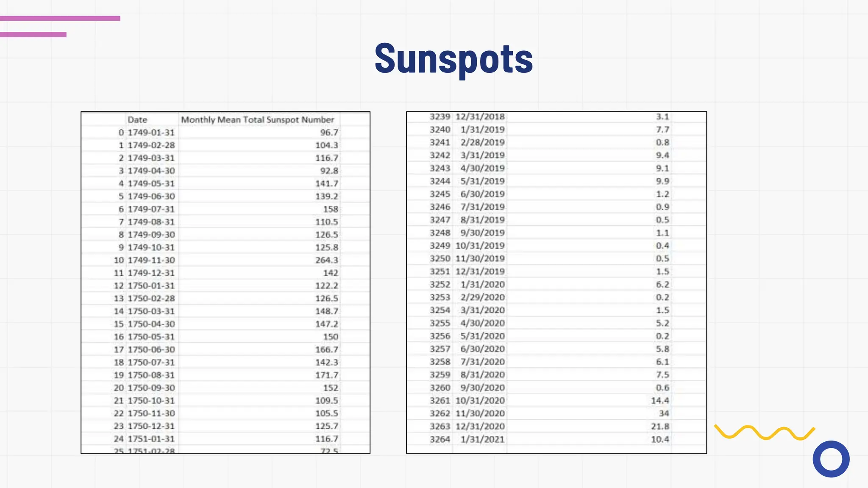Click the 11/30/2020 date cell
Screen dimensions: 868x488
click(480, 413)
